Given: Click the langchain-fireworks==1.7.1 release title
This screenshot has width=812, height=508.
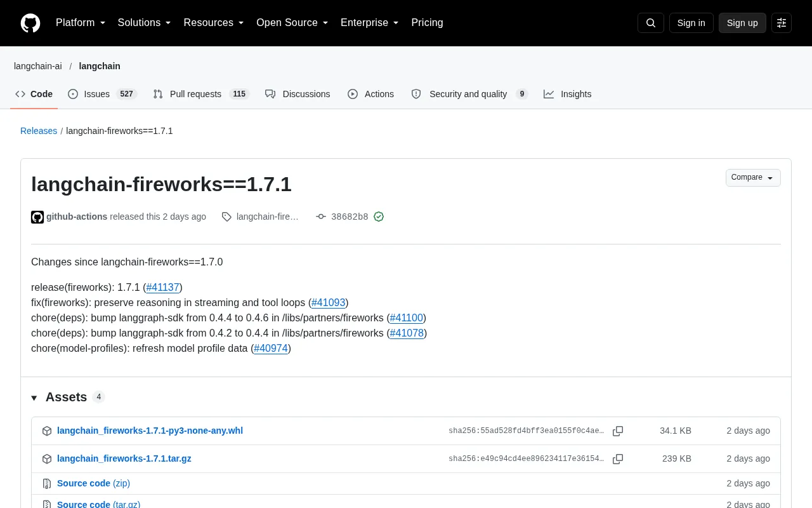Looking at the screenshot, I should (x=161, y=184).
